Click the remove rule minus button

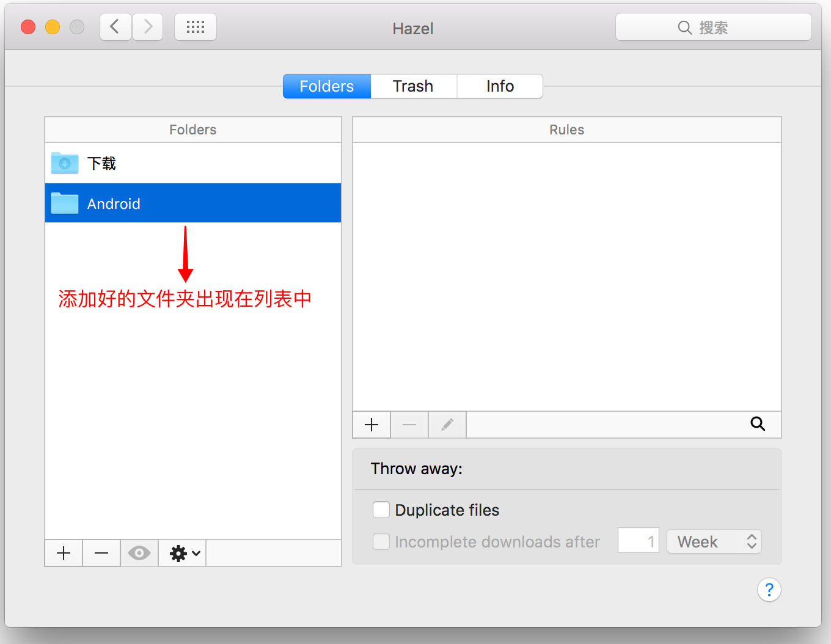coord(409,425)
